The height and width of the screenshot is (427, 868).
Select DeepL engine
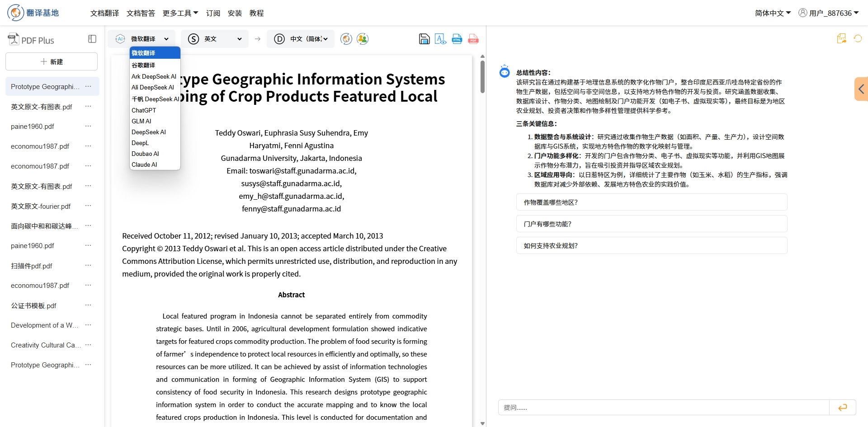(x=155, y=143)
